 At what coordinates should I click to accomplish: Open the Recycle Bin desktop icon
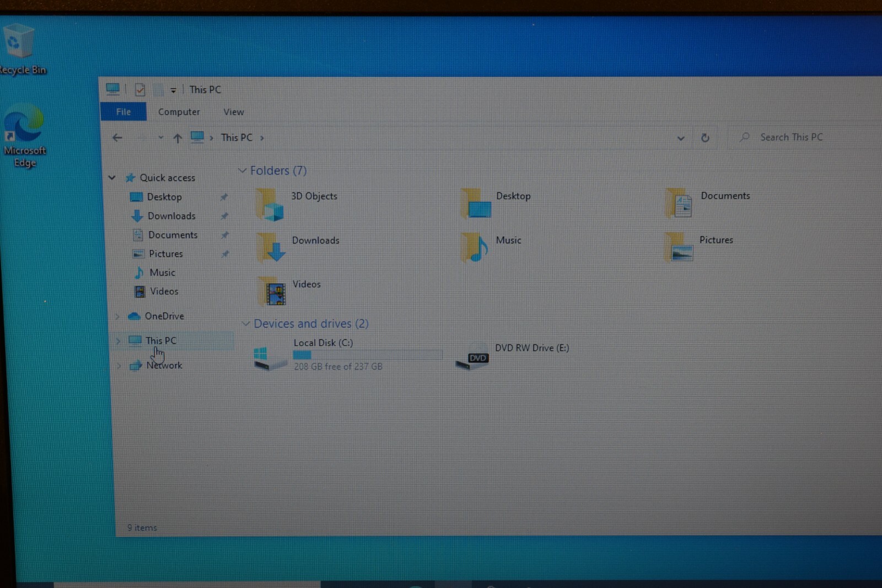(x=20, y=48)
